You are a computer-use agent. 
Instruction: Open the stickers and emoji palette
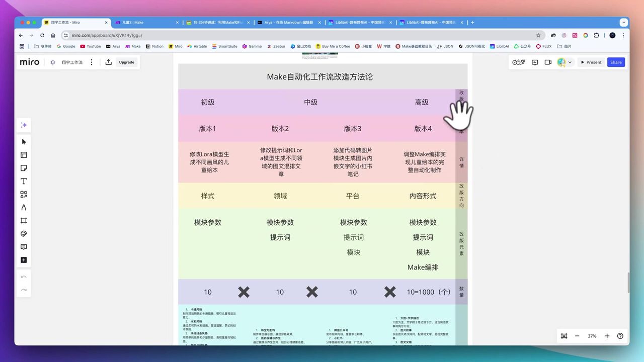[23, 233]
